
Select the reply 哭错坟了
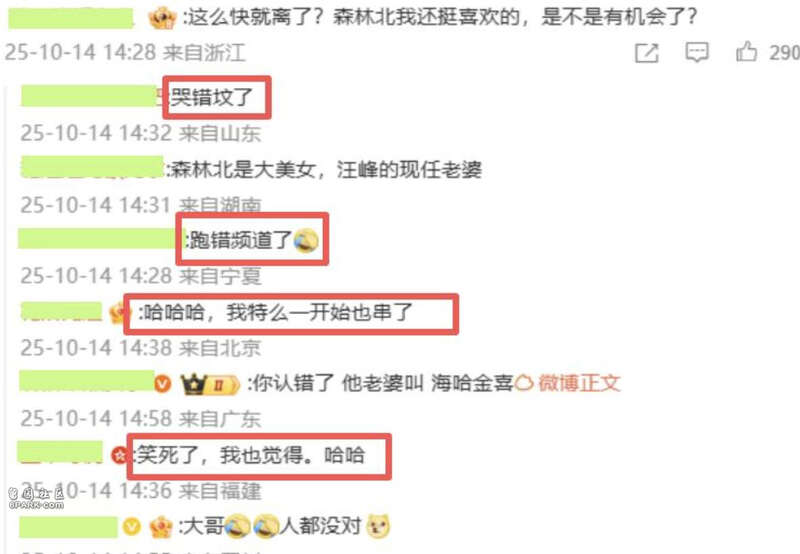[x=211, y=97]
